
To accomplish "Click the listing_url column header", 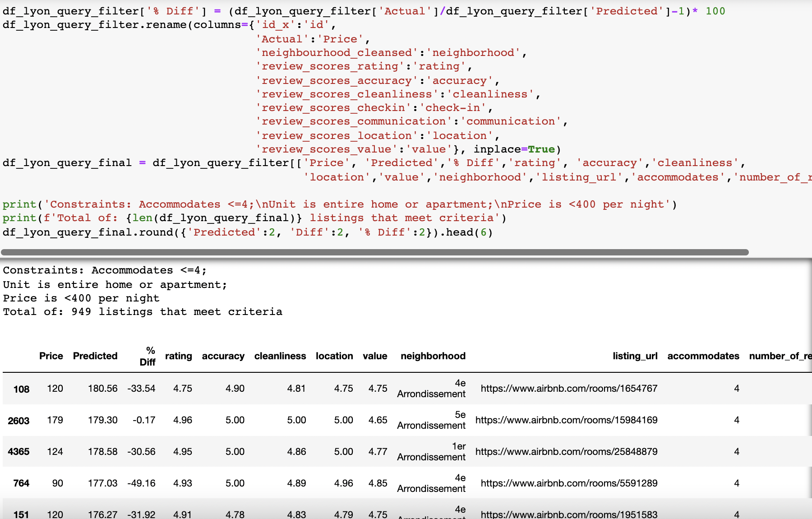I will (635, 356).
